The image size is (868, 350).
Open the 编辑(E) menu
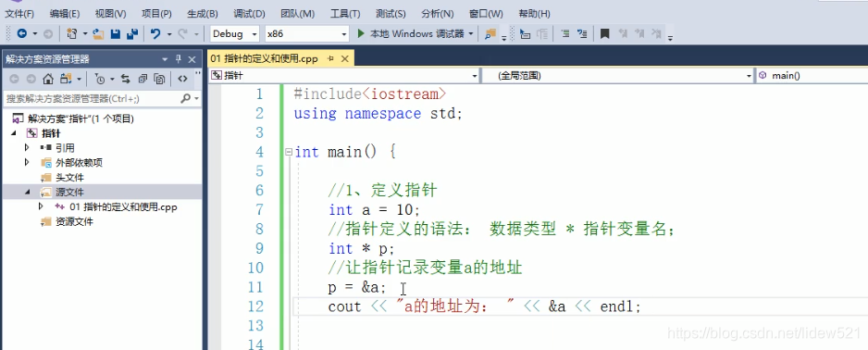pos(64,13)
